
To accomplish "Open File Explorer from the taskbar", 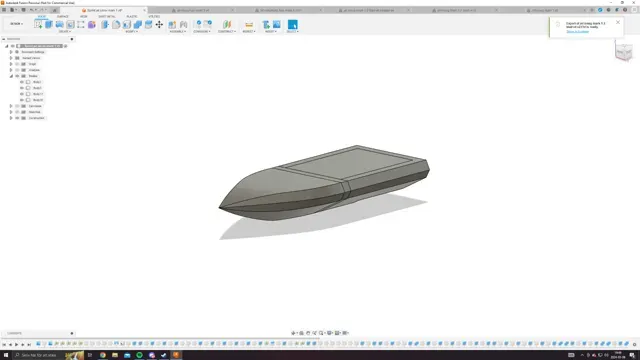I will (115, 355).
